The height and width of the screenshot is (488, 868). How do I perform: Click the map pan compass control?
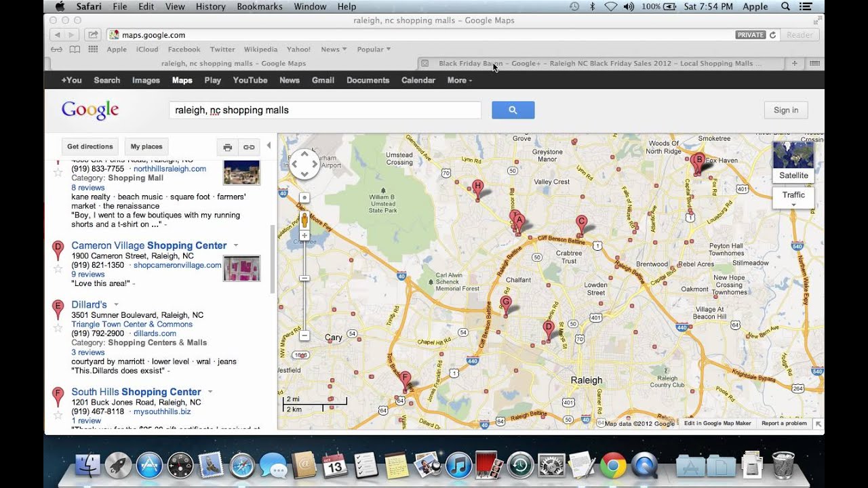[x=304, y=164]
